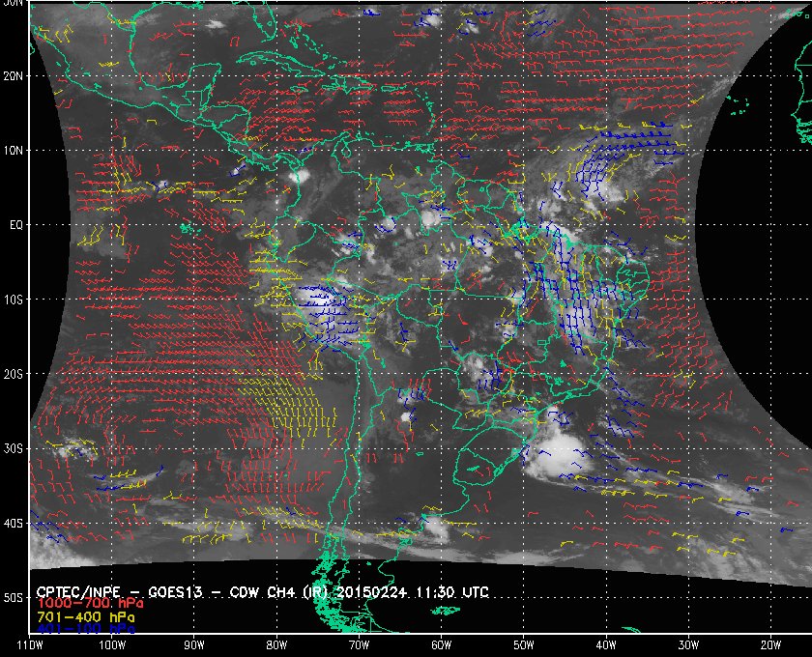Click the GOES13 satellite name
Viewport: 812px width, 657px height.
[175, 592]
